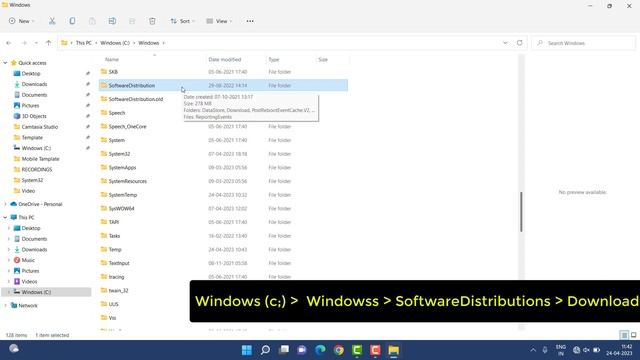Click Windows (C:) in address breadcrumb

click(x=115, y=43)
